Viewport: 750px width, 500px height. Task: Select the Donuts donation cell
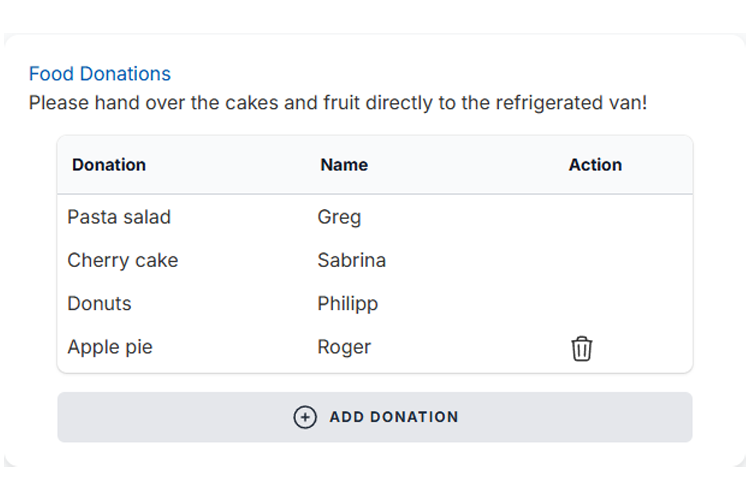pos(100,303)
